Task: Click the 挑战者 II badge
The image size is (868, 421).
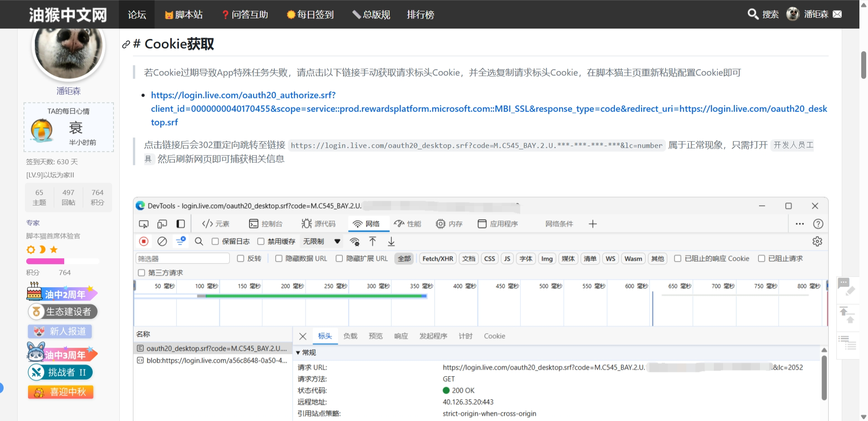Action: coord(60,372)
